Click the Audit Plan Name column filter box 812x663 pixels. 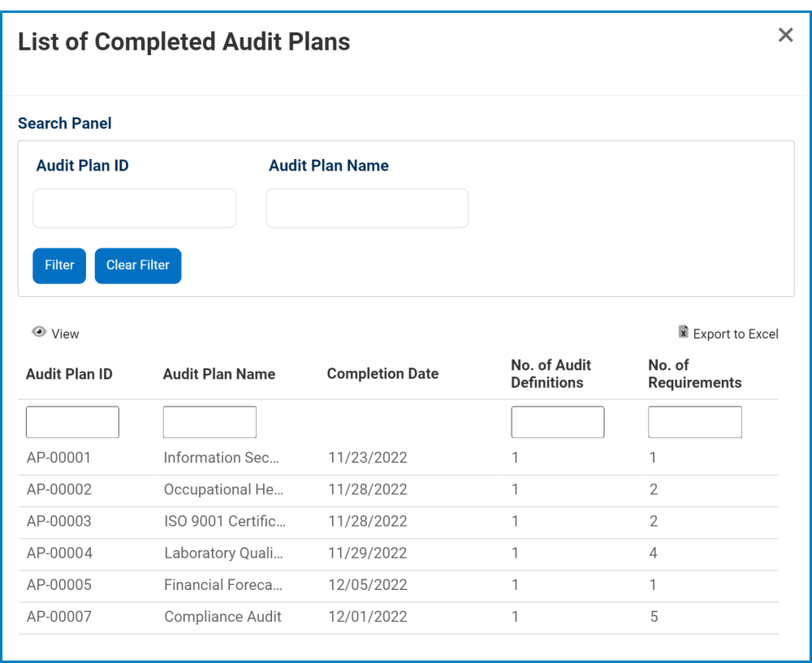coord(209,422)
